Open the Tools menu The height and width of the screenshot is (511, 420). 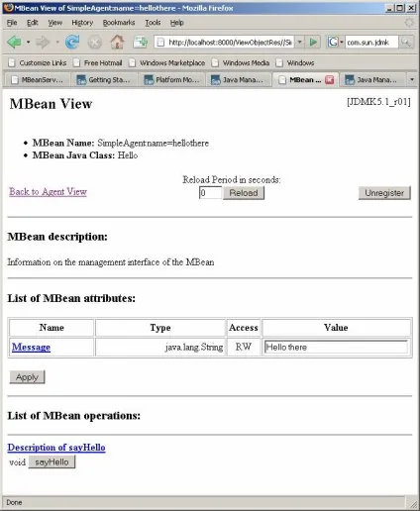[153, 23]
